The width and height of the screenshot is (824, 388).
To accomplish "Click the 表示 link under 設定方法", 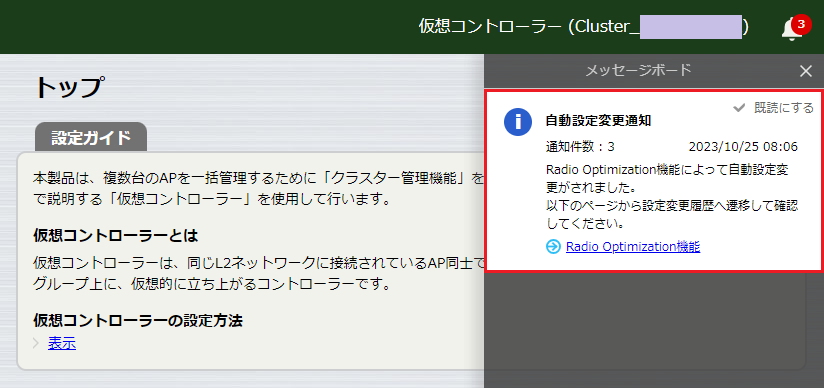I will click(62, 343).
